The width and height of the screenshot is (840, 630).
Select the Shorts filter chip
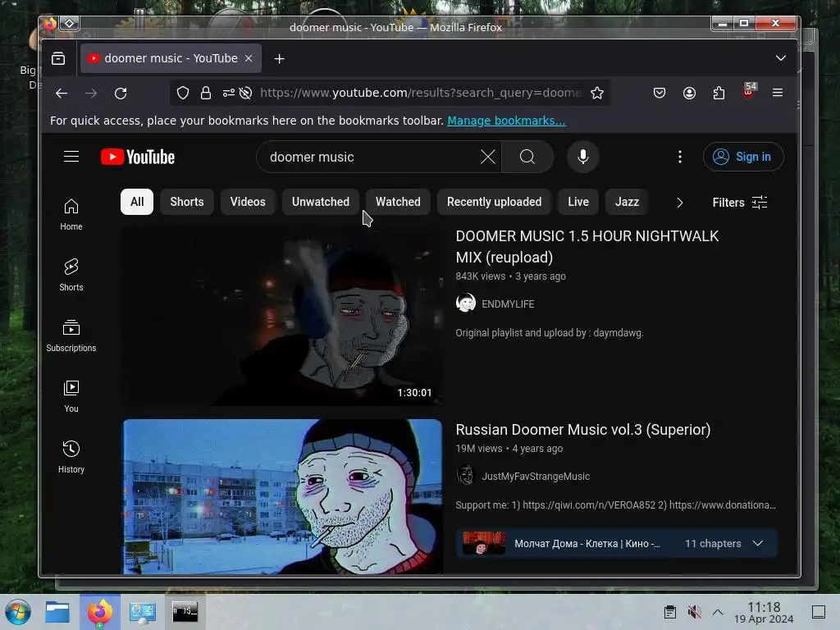[x=186, y=202]
